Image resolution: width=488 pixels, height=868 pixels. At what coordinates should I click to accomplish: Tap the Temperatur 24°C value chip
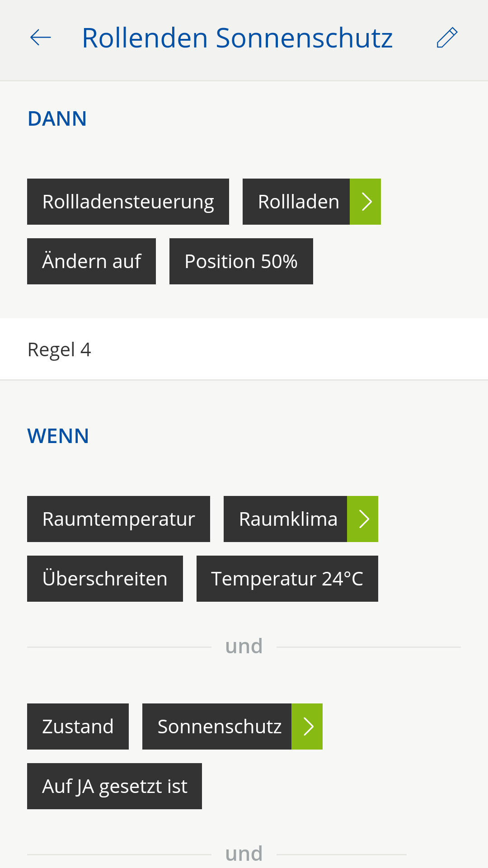(x=287, y=579)
